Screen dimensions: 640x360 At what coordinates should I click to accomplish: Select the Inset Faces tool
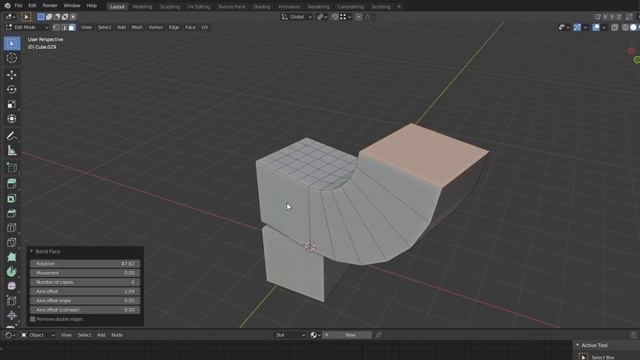[12, 198]
